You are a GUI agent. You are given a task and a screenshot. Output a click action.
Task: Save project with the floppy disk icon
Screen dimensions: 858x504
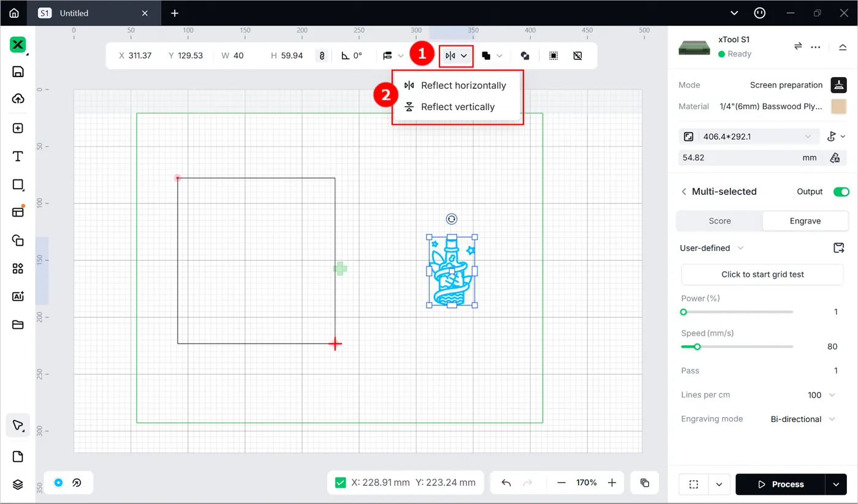click(x=18, y=72)
